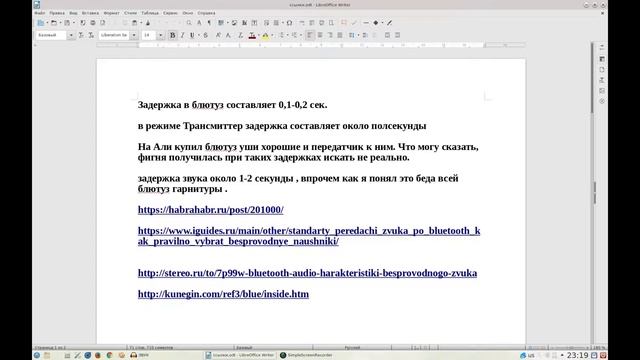This screenshot has width=640, height=360.
Task: Toggle Align left
Action: point(310,35)
